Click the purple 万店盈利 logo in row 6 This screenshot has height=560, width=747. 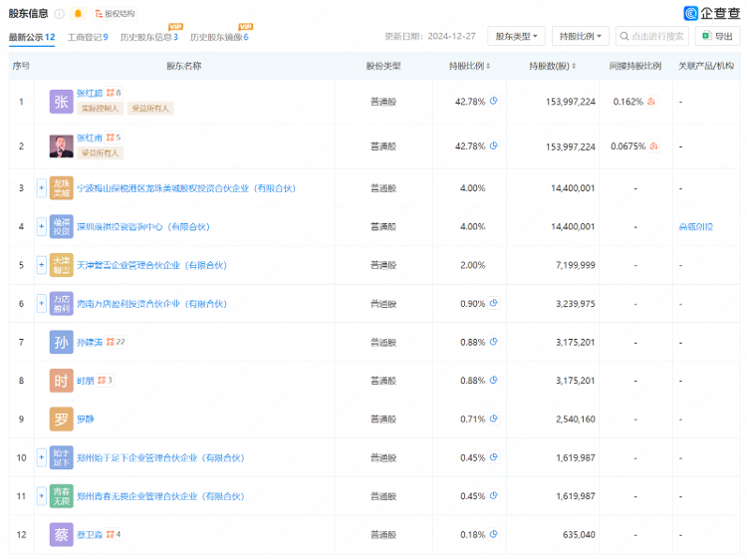61,304
